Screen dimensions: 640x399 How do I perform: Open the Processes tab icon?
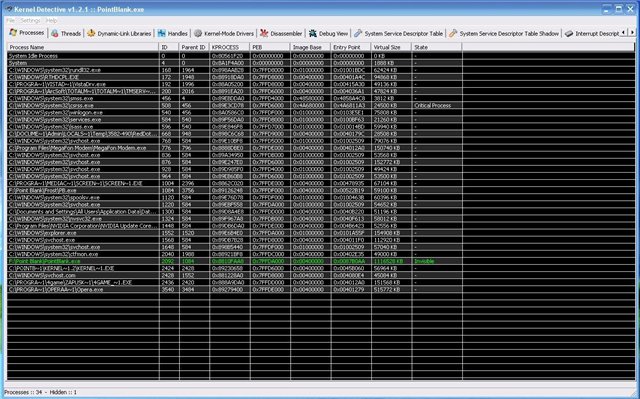pos(13,33)
